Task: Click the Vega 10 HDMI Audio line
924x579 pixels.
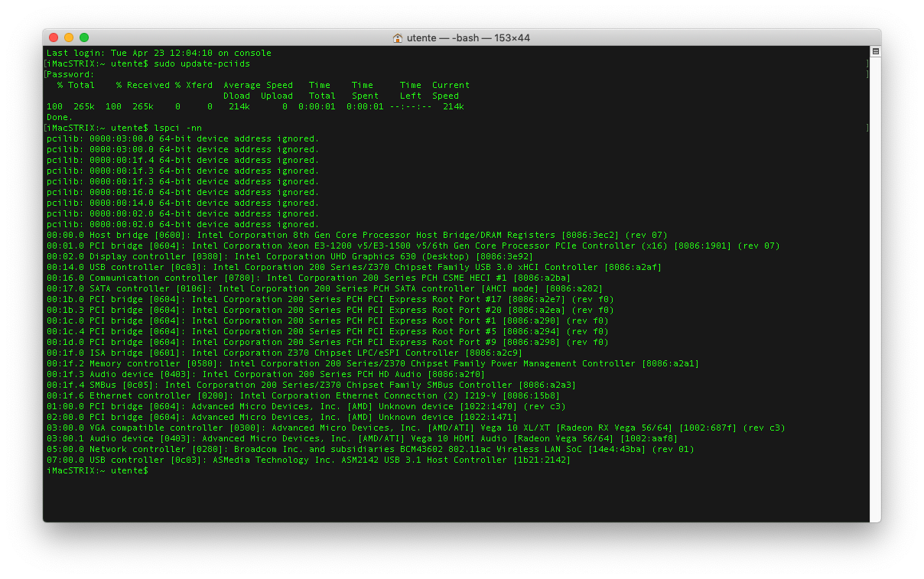Action: click(x=363, y=438)
